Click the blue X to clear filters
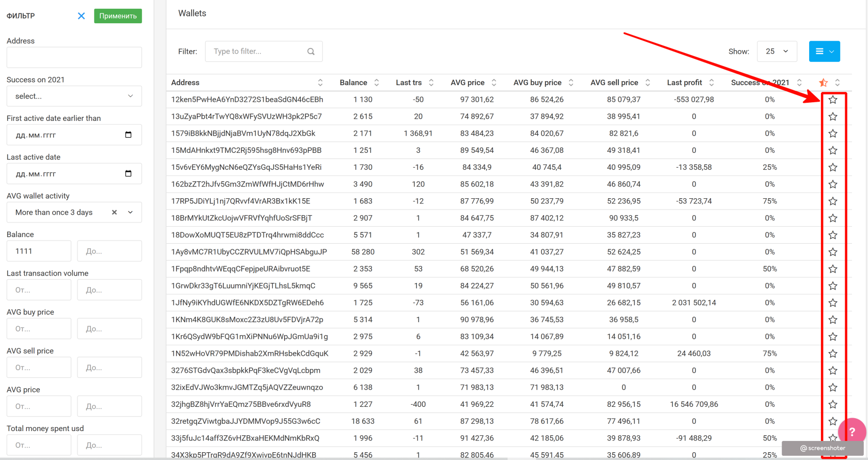This screenshot has height=460, width=868. (81, 16)
